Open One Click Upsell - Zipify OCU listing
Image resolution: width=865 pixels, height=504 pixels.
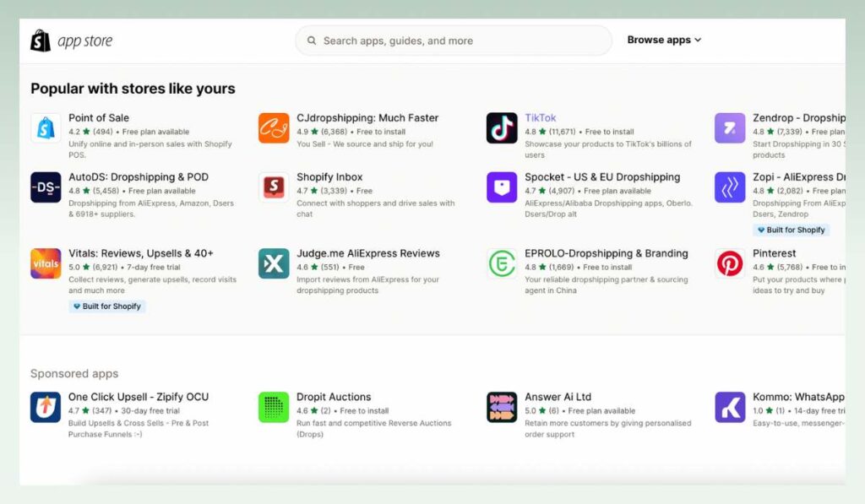(x=139, y=397)
